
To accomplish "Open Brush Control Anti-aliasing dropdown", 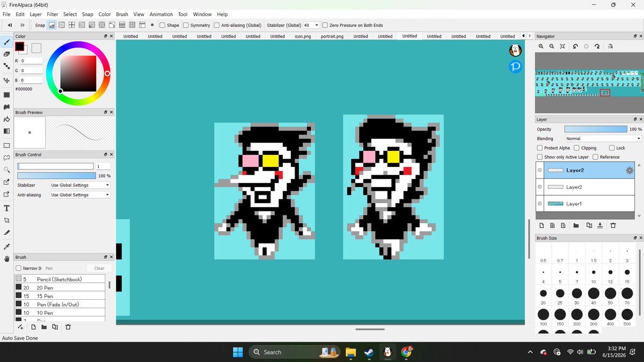I will click(x=79, y=195).
